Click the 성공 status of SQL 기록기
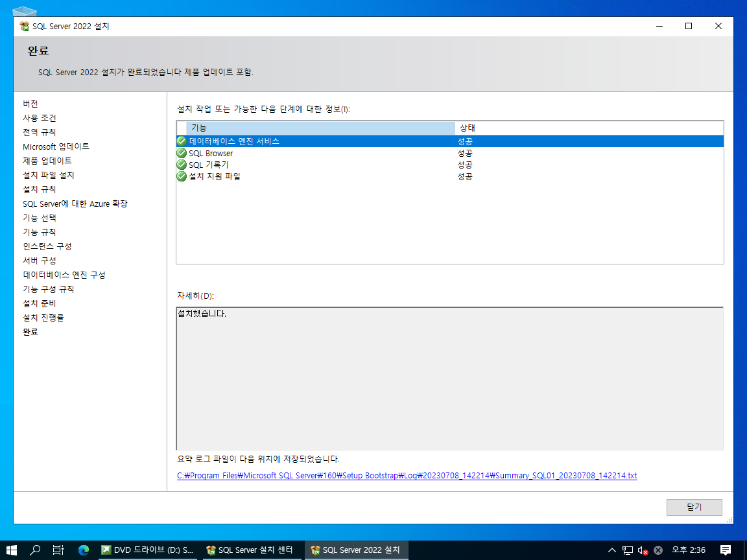 (x=465, y=165)
